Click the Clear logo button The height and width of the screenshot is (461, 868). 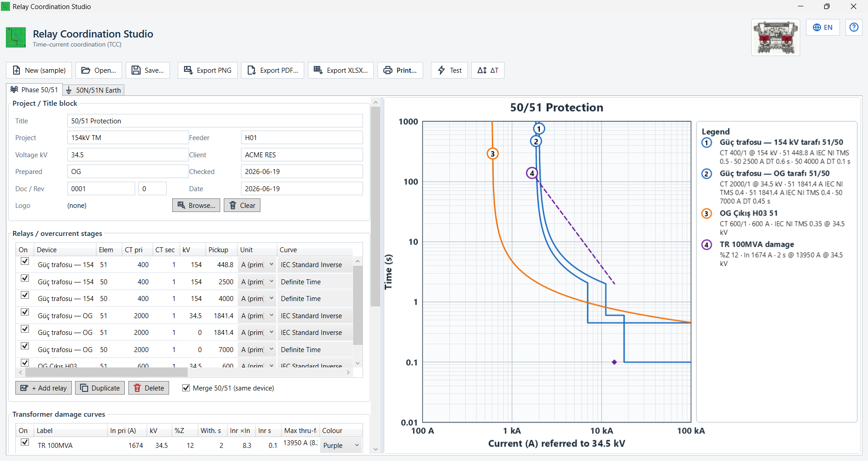[242, 205]
